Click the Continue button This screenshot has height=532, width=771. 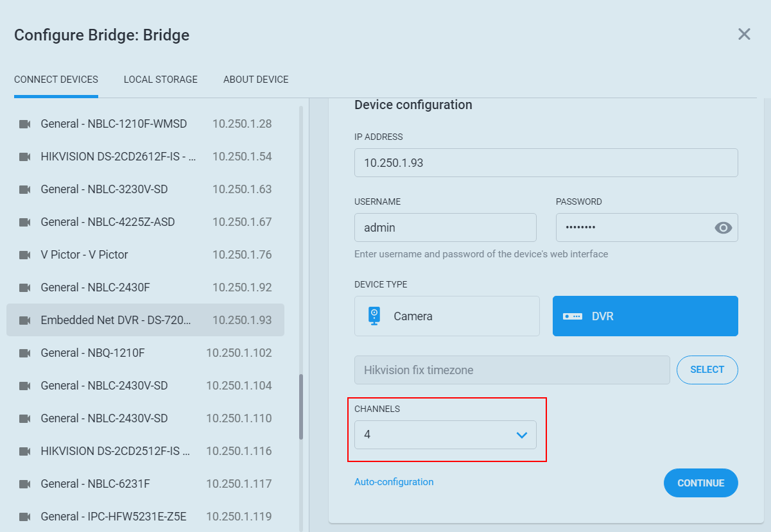tap(701, 483)
